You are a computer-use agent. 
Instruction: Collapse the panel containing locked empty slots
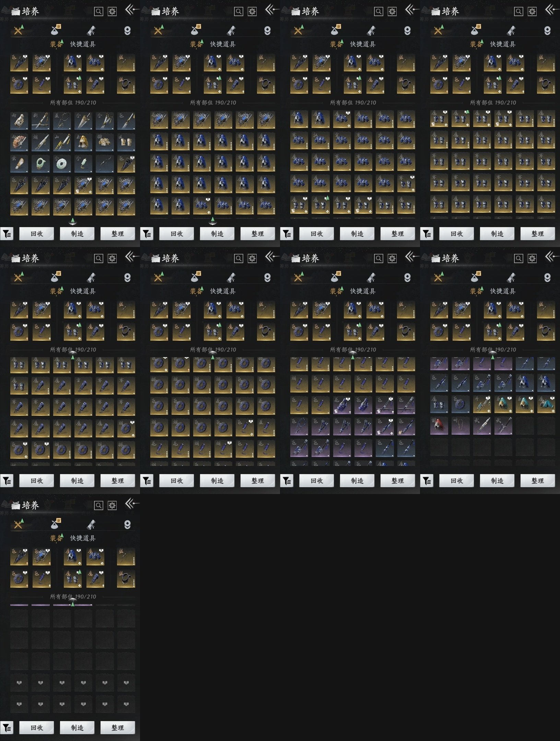pyautogui.click(x=131, y=504)
